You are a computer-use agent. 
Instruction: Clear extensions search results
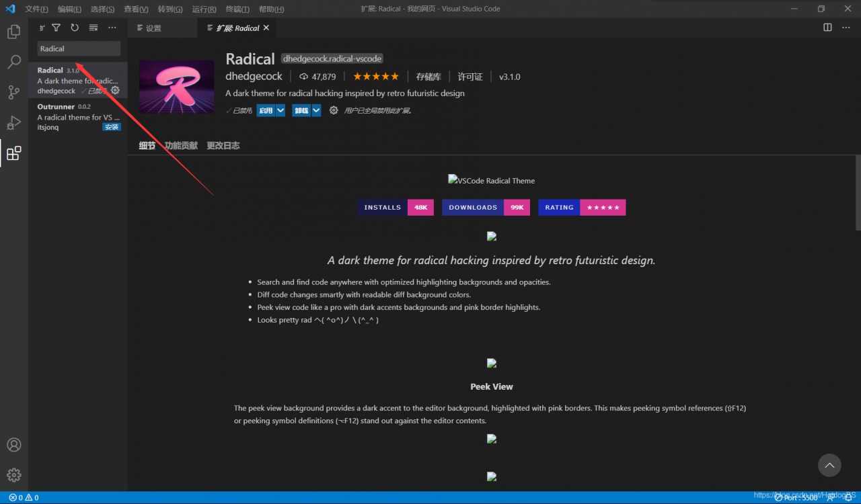tap(93, 28)
